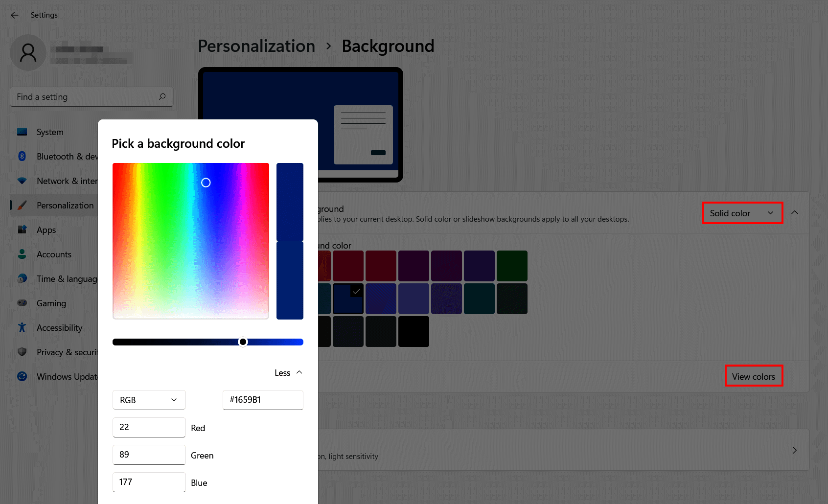This screenshot has height=504, width=828.
Task: Click the search magnifier in Find a setting
Action: coord(162,96)
